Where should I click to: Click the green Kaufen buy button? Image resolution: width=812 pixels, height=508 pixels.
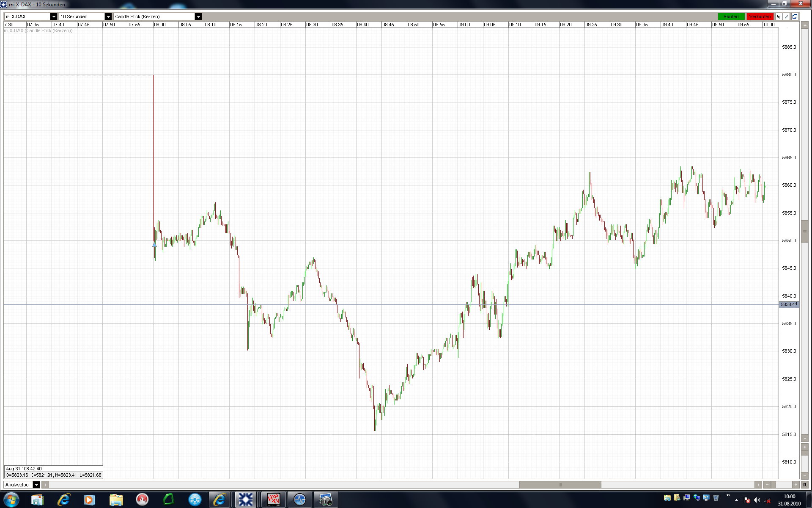point(731,17)
